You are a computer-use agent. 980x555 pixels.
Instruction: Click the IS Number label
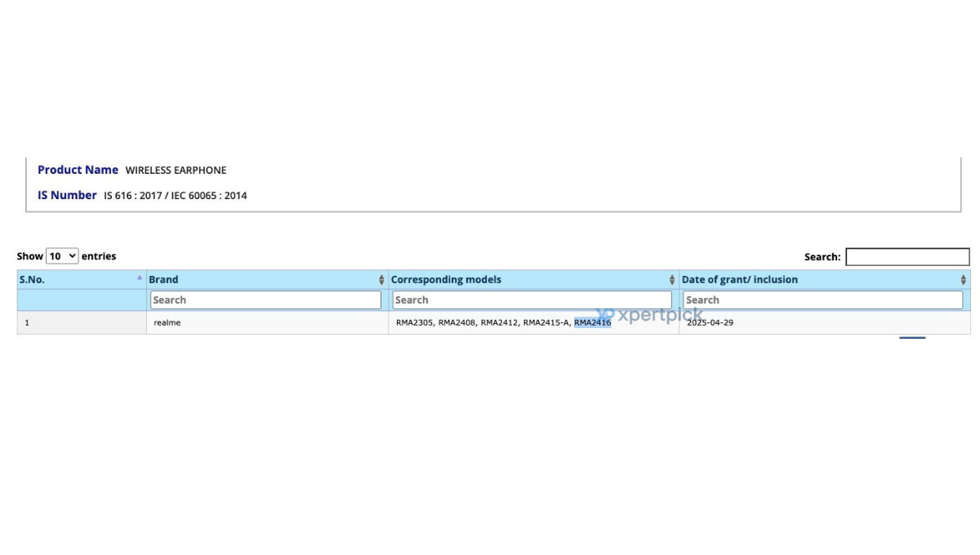(x=67, y=195)
